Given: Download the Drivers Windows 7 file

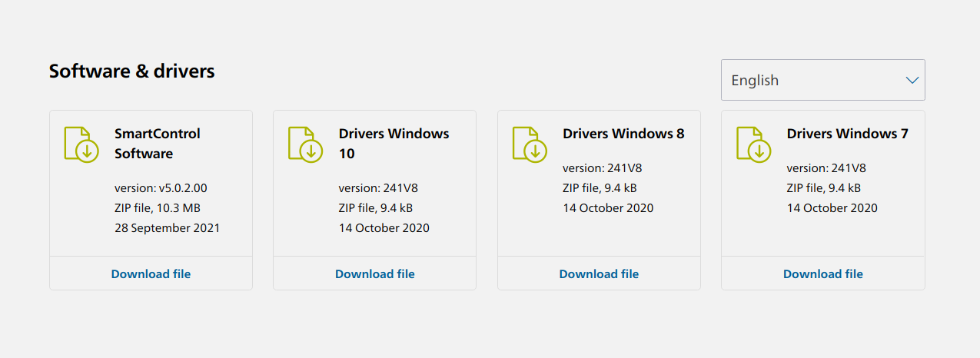Looking at the screenshot, I should (823, 273).
